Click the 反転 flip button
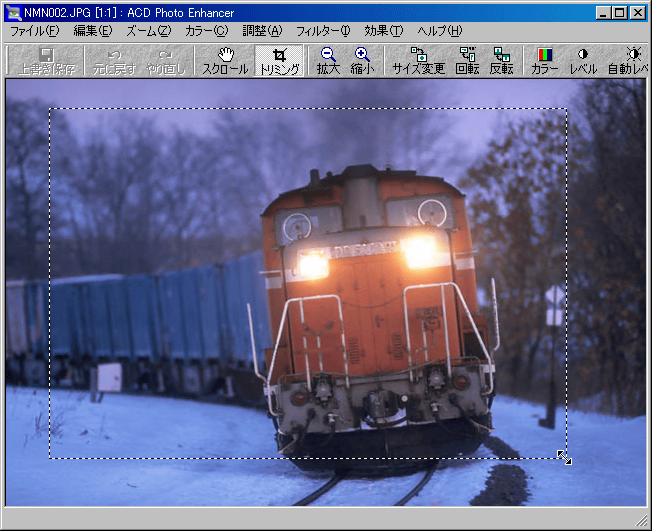This screenshot has height=531, width=652. tap(501, 61)
